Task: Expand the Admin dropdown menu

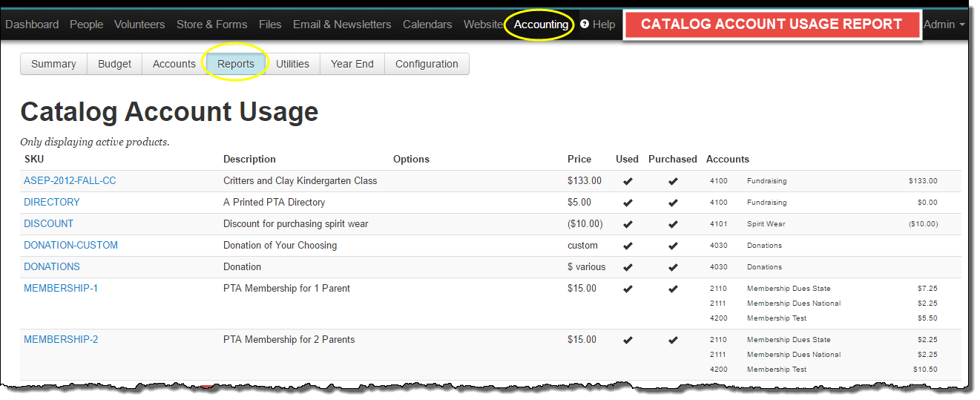Action: point(944,24)
